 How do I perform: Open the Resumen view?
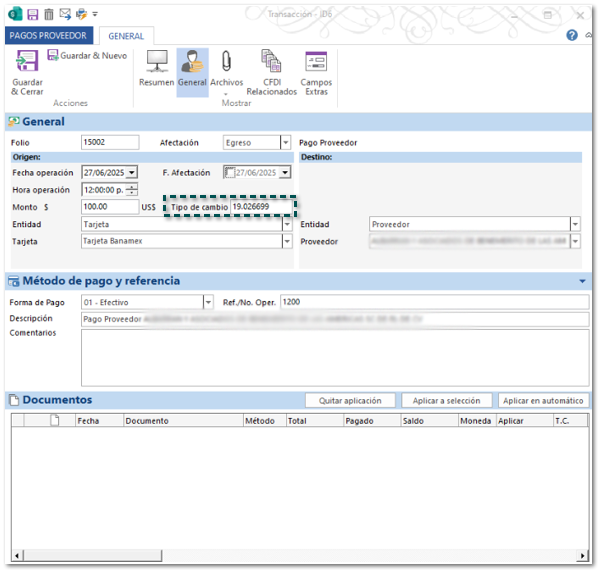(x=156, y=70)
